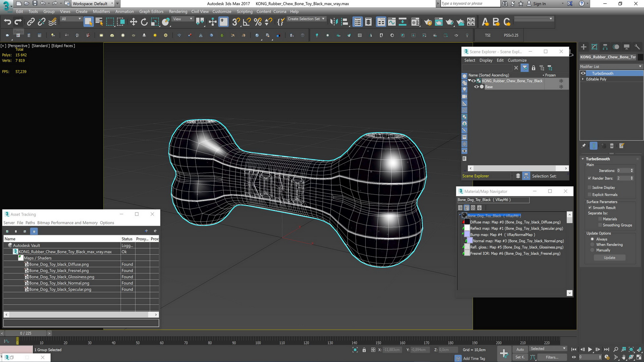Click the Undo arrow in main toolbar

pos(7,22)
